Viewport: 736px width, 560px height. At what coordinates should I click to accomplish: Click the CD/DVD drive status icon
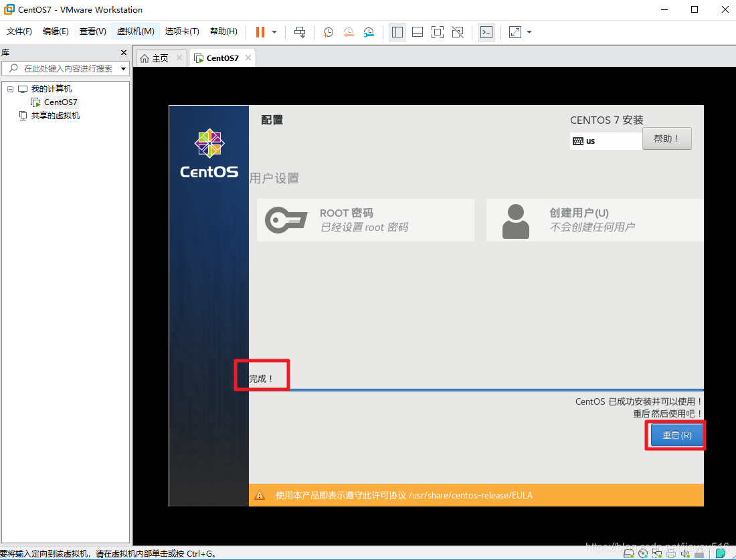coord(642,554)
